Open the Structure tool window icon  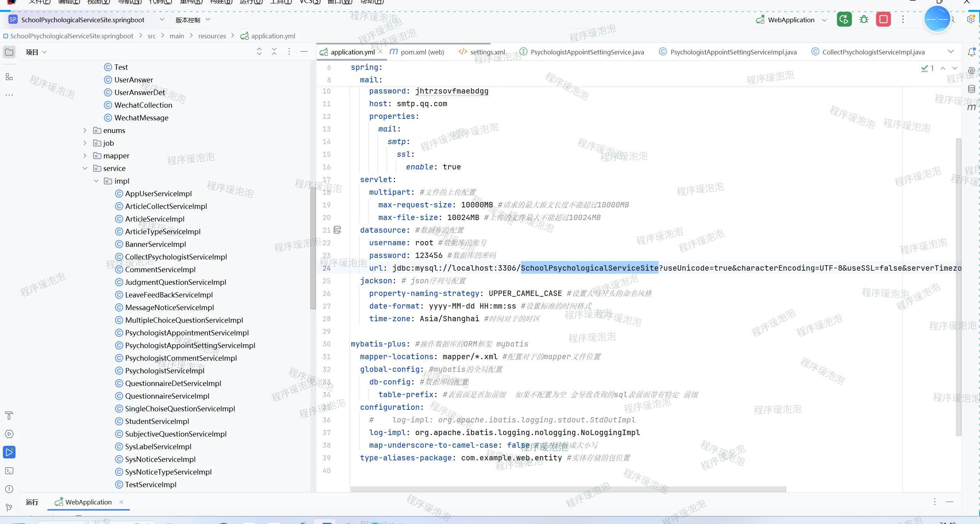click(x=9, y=77)
